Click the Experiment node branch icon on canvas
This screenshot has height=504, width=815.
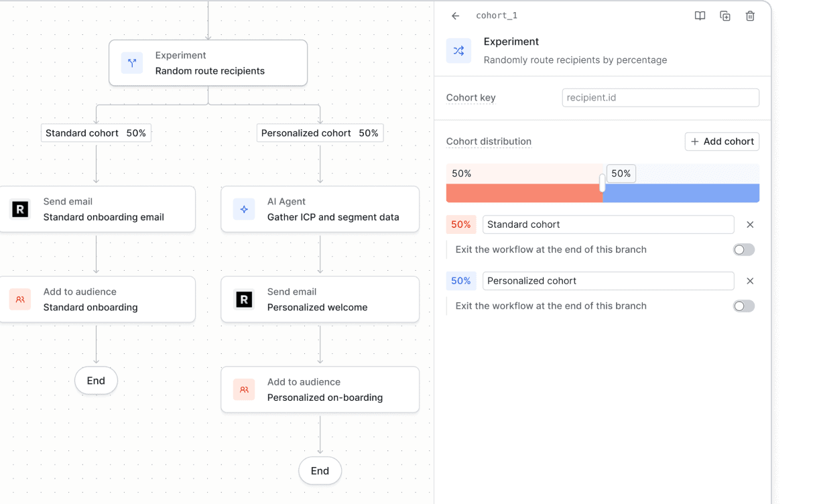(132, 63)
